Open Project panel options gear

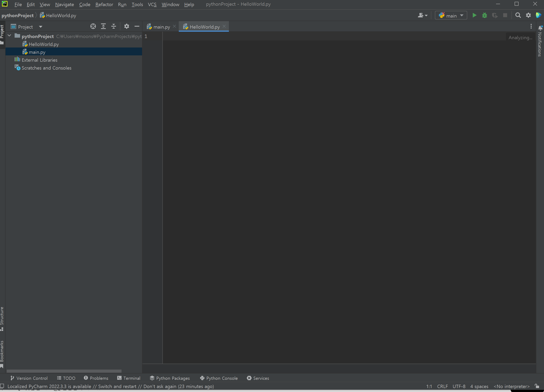pyautogui.click(x=127, y=27)
